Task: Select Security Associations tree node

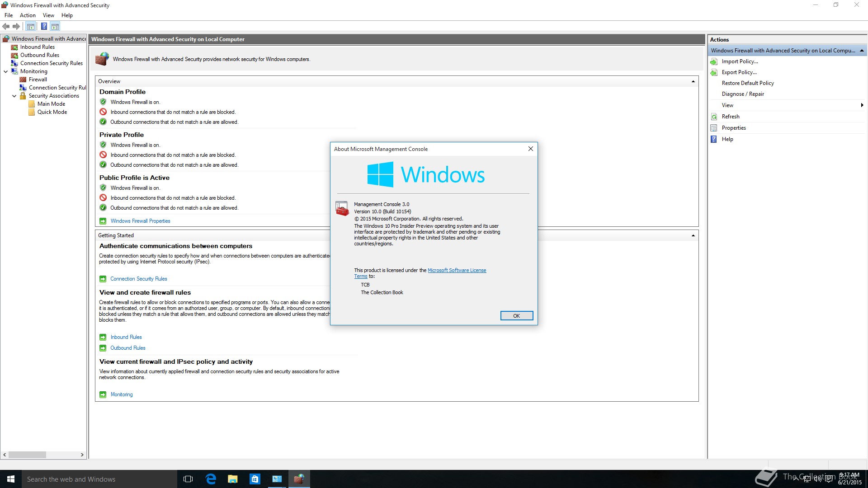Action: point(54,96)
